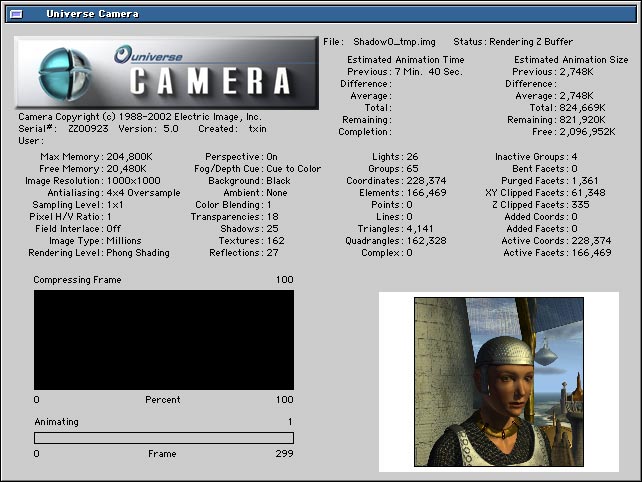
Task: Click the Animating label
Action: (57, 422)
